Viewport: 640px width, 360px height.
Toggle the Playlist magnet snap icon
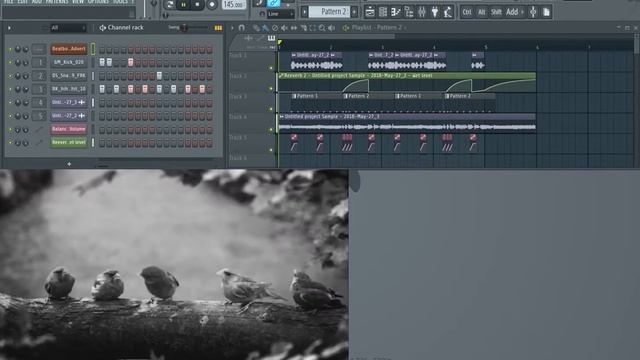pos(242,28)
